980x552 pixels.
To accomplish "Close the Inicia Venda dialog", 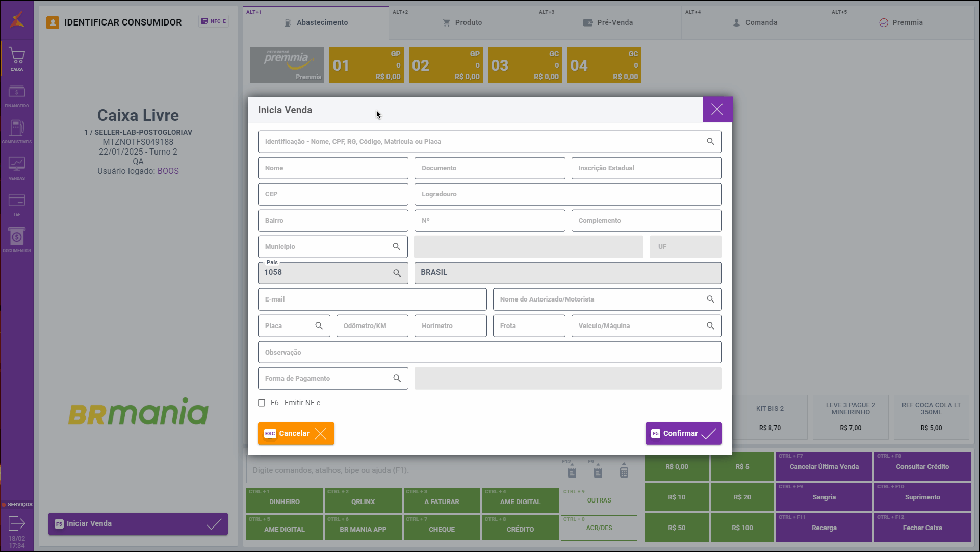I will pyautogui.click(x=717, y=110).
